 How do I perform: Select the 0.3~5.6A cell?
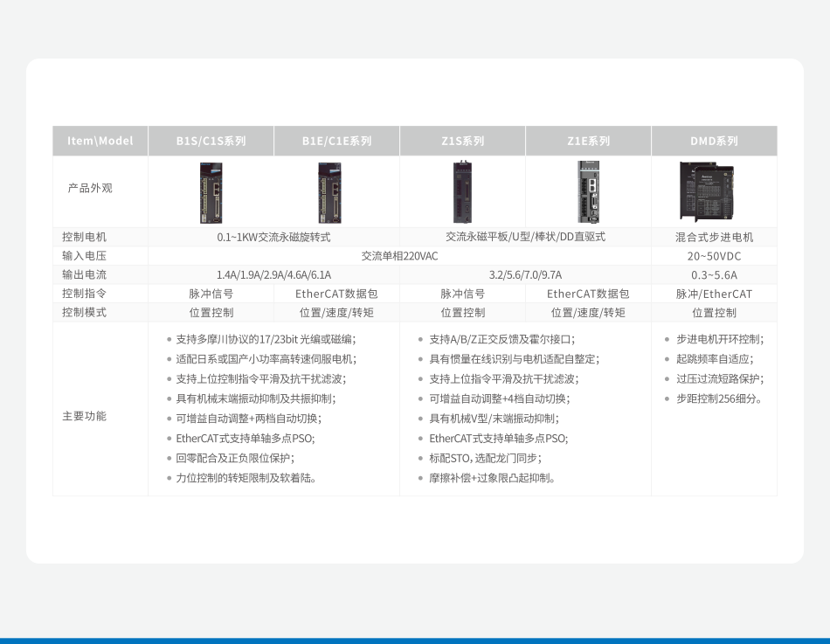click(714, 275)
